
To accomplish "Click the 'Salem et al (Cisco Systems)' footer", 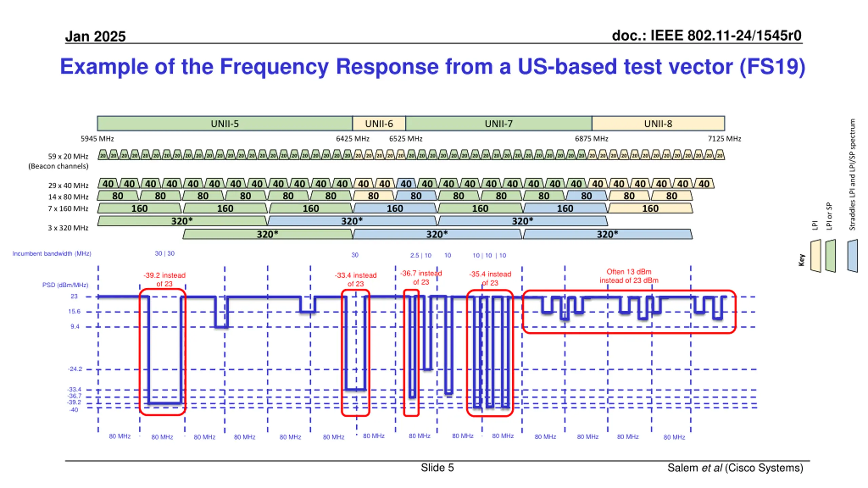I will (735, 468).
